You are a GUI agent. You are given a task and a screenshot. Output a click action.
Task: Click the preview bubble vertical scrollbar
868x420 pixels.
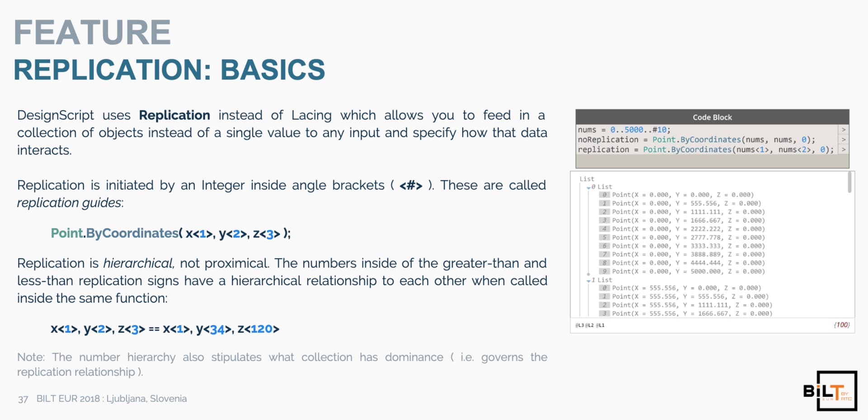click(x=849, y=182)
